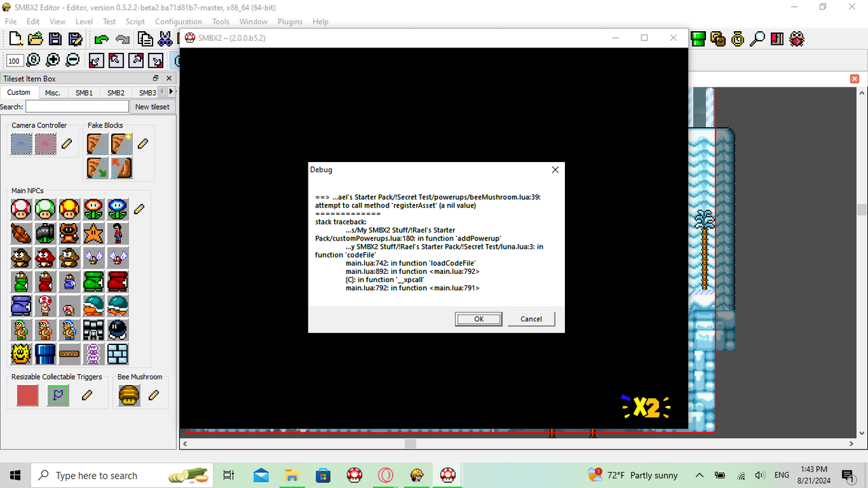Viewport: 868px width, 488px height.
Task: Select the Mushroom powerup NPC
Action: 21,209
